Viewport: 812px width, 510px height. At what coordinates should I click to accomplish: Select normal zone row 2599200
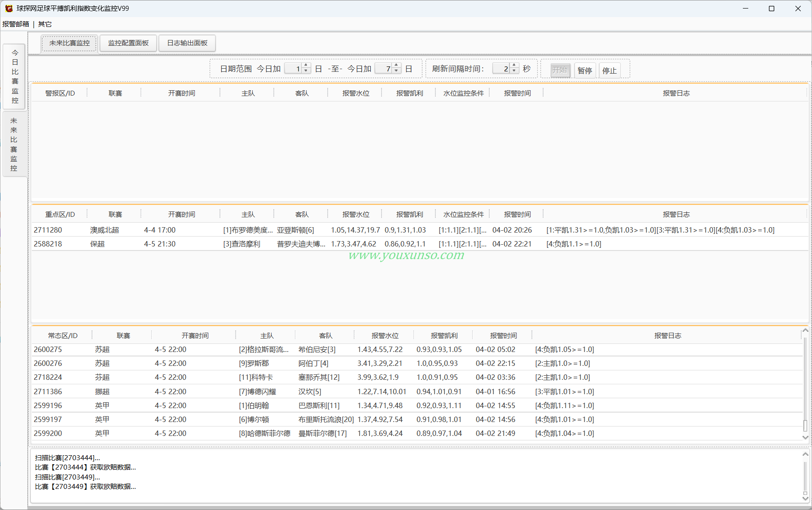417,433
